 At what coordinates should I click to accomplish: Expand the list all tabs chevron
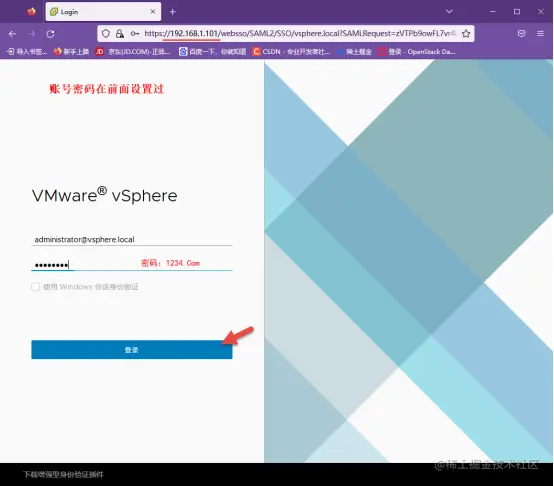coord(449,12)
